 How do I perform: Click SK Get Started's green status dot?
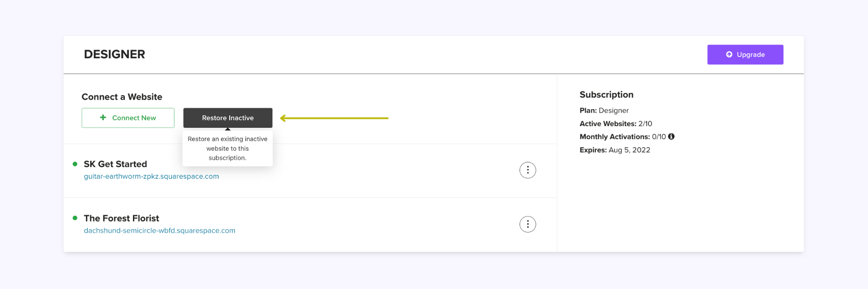pos(75,164)
